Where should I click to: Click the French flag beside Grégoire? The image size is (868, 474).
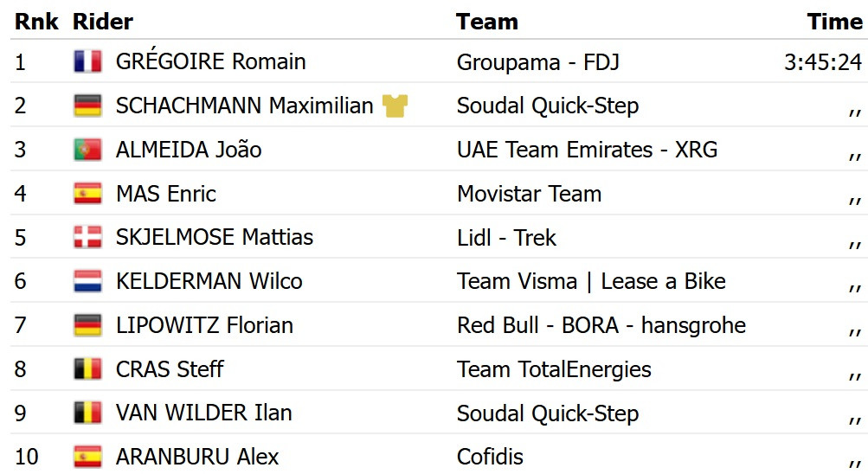tap(87, 61)
